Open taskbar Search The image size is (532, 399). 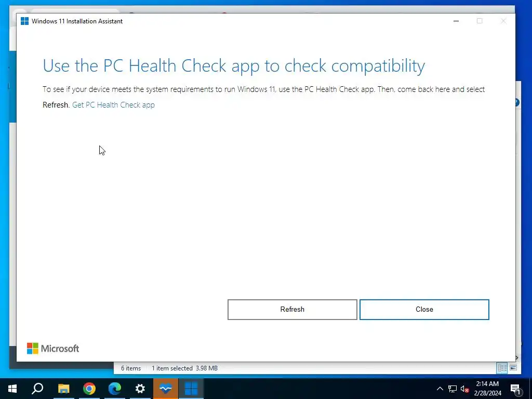click(x=37, y=389)
